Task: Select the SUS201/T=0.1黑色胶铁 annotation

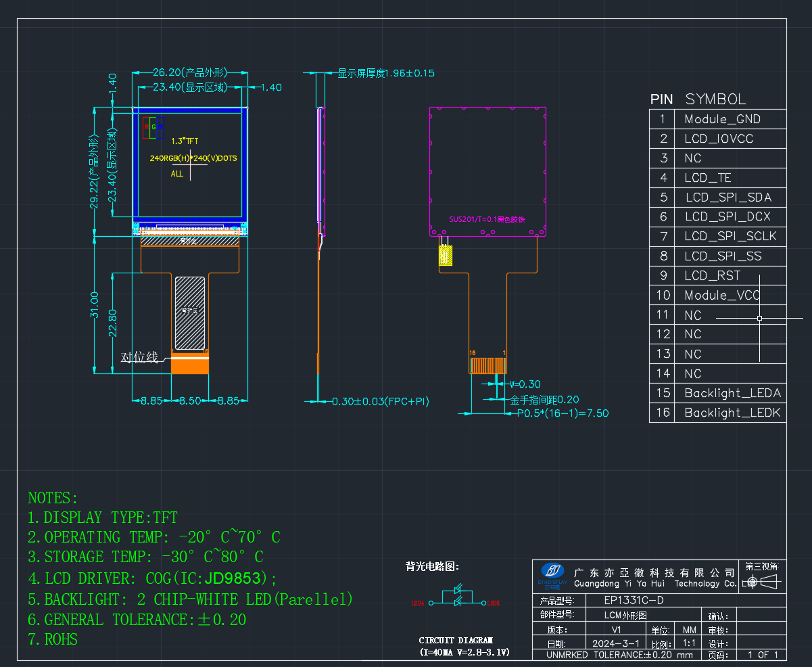Action: pyautogui.click(x=487, y=219)
